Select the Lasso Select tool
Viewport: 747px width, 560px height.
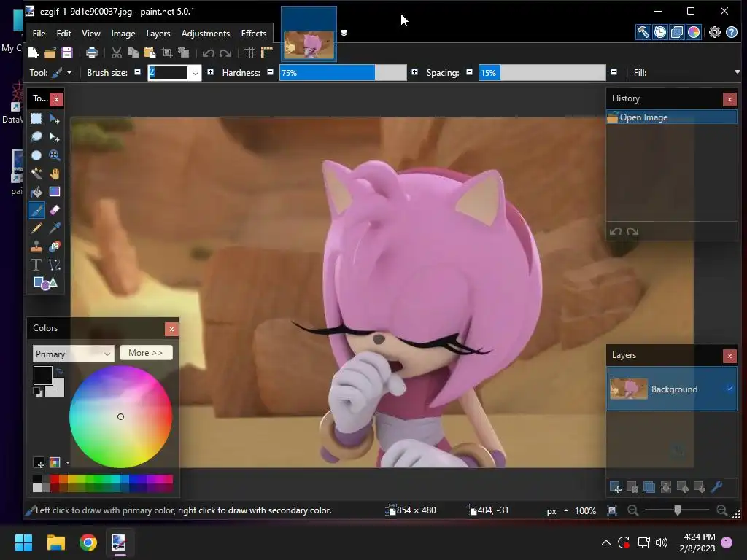click(x=36, y=137)
